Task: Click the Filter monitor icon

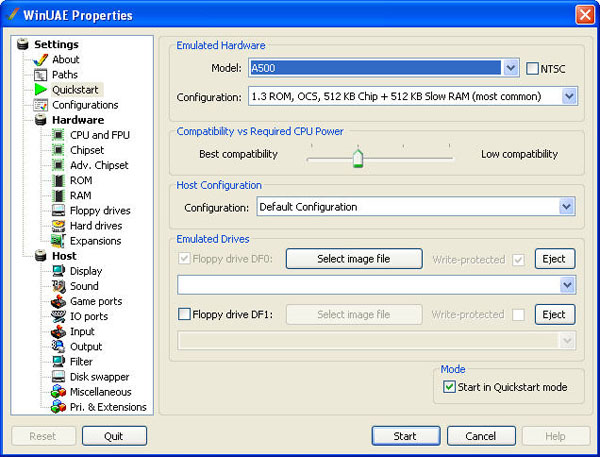Action: [58, 362]
